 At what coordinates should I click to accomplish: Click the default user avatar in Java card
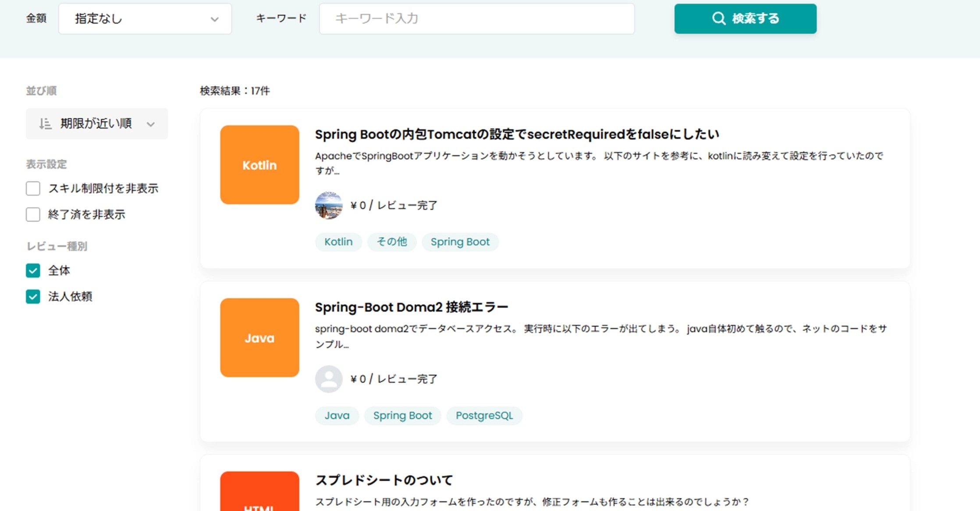(329, 379)
